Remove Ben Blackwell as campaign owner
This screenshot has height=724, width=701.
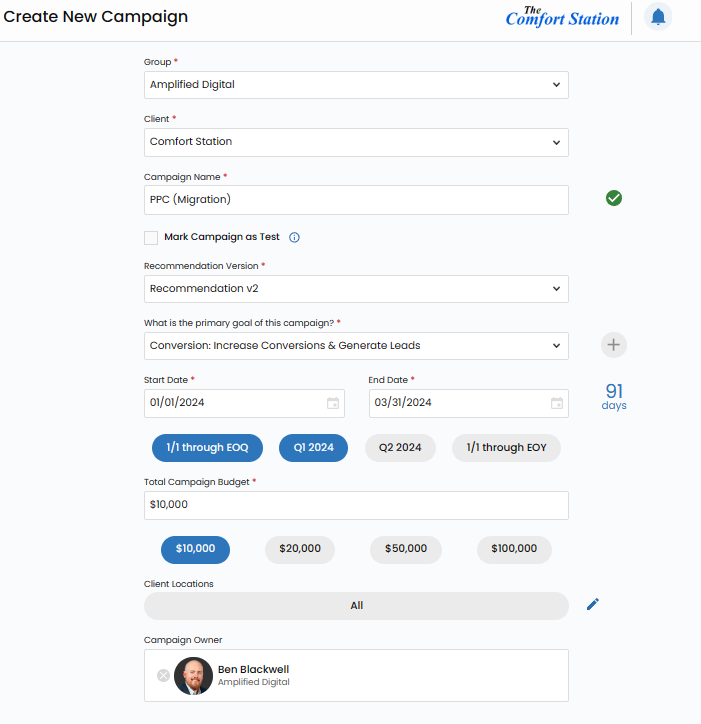[x=163, y=676]
